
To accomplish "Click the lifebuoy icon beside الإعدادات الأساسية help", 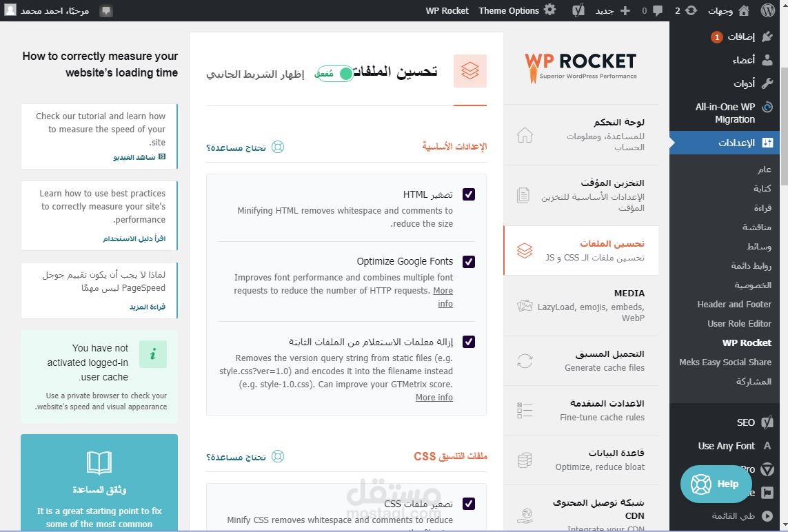I will point(278,147).
